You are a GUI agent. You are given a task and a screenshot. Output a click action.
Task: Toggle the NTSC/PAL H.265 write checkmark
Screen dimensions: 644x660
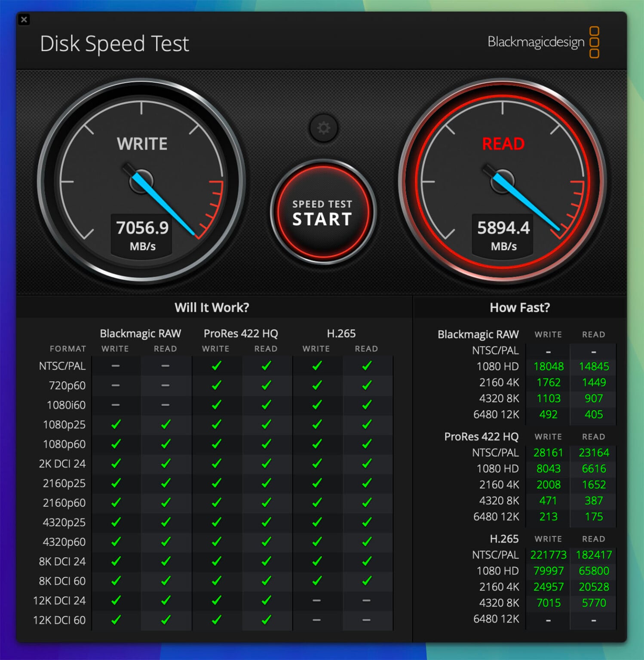[317, 366]
